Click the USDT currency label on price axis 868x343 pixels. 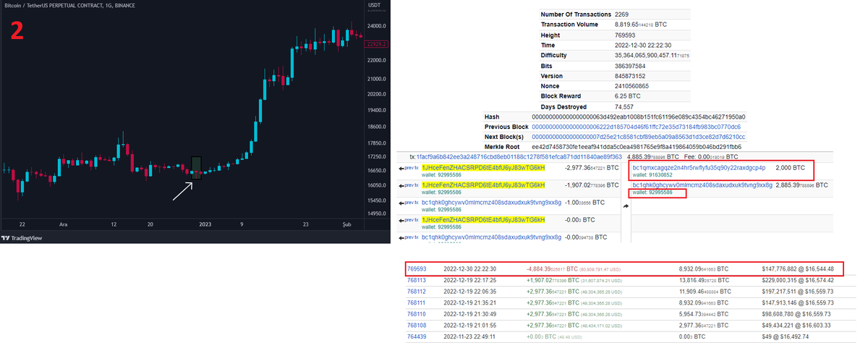coord(375,5)
